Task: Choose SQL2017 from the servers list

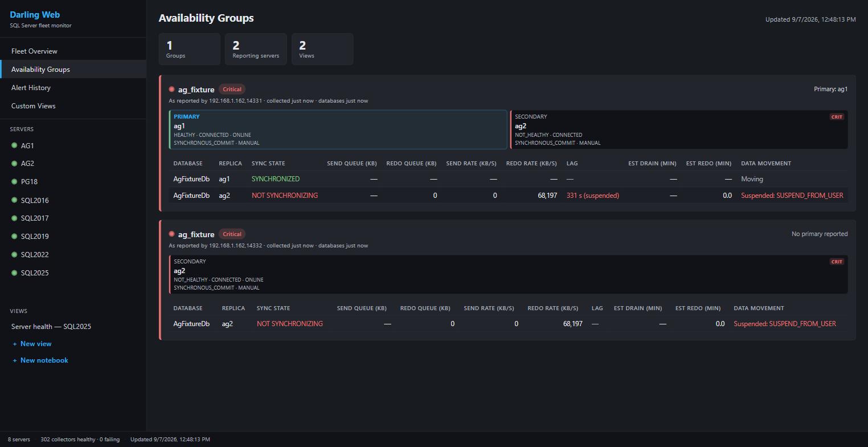Action: [x=73, y=218]
